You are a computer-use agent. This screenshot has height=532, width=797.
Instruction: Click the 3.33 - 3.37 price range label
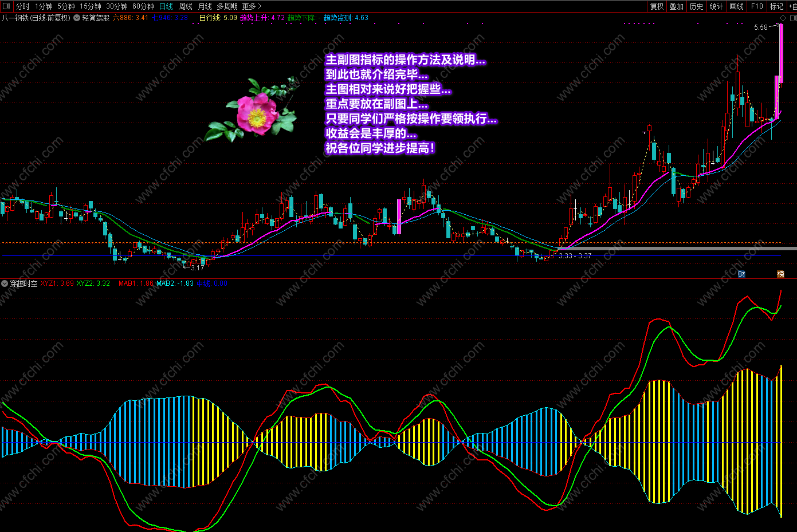click(x=575, y=256)
